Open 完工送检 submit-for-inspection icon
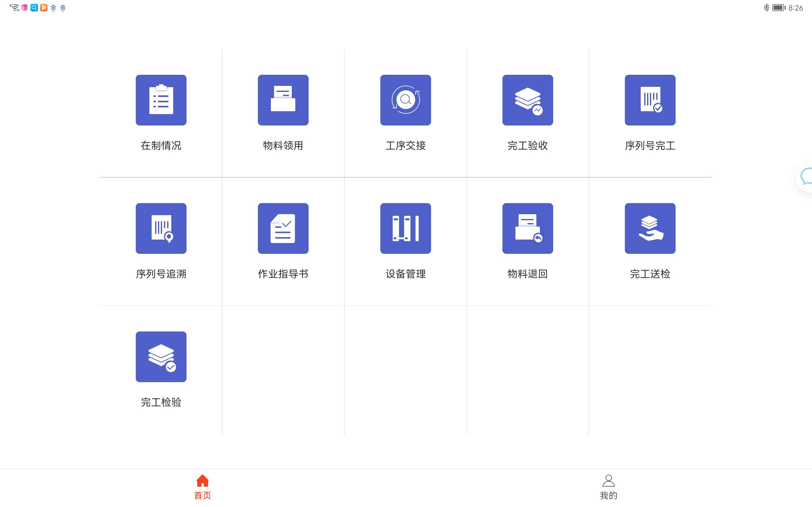This screenshot has width=812, height=507. tap(650, 228)
